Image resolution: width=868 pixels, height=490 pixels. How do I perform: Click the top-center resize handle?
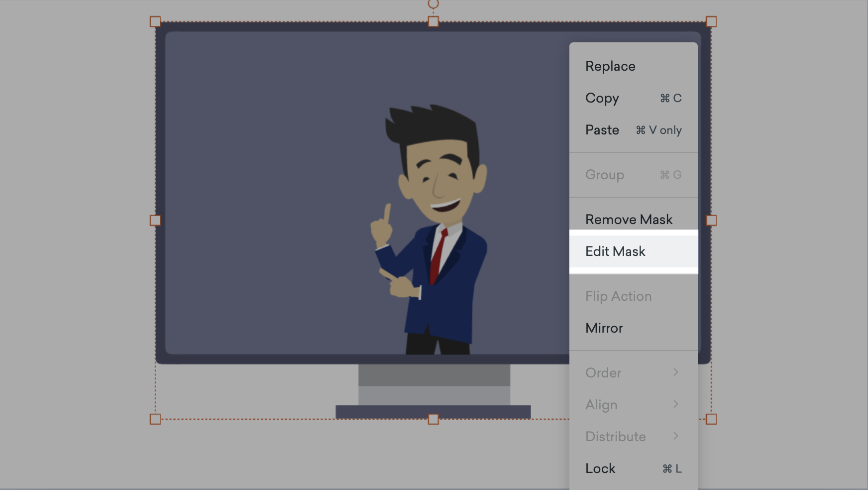coord(433,21)
